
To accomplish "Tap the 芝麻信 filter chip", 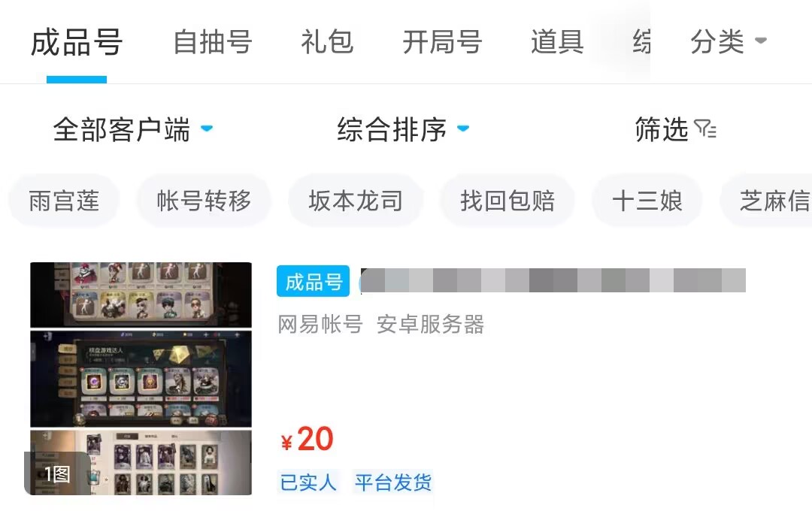I will [766, 201].
